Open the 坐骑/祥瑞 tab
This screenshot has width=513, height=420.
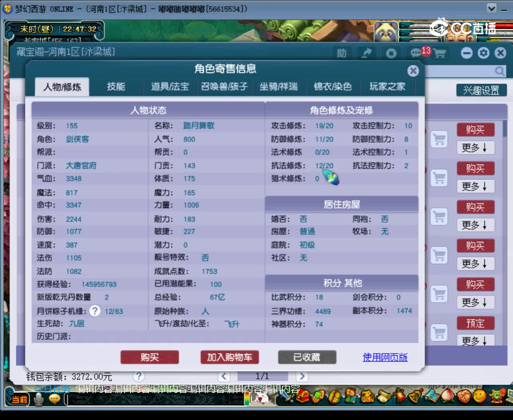279,87
